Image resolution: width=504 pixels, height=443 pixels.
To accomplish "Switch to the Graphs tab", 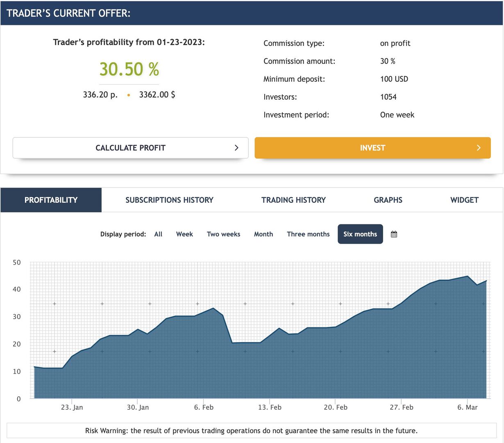I will point(388,200).
